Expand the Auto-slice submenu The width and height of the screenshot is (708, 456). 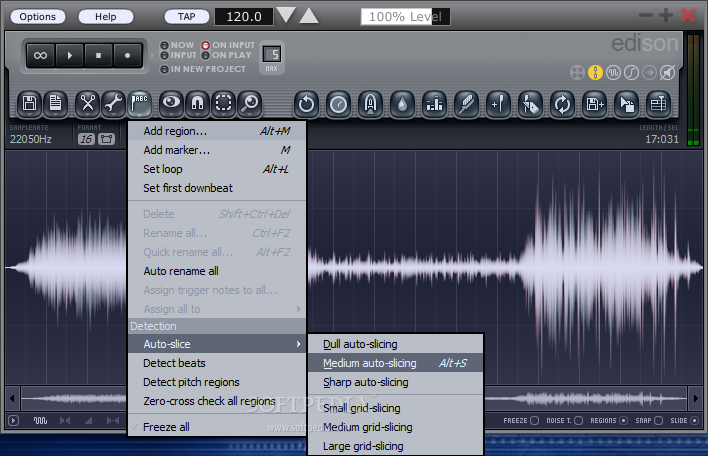coord(217,344)
